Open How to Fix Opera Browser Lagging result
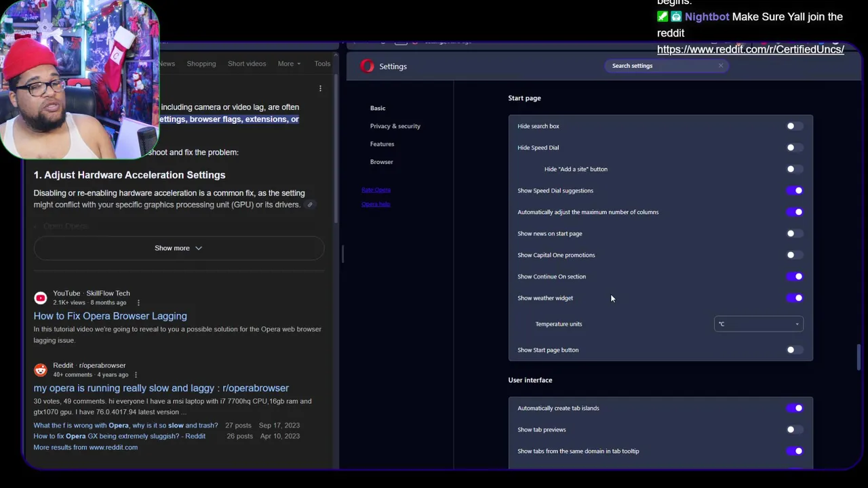This screenshot has height=488, width=868. pyautogui.click(x=110, y=316)
